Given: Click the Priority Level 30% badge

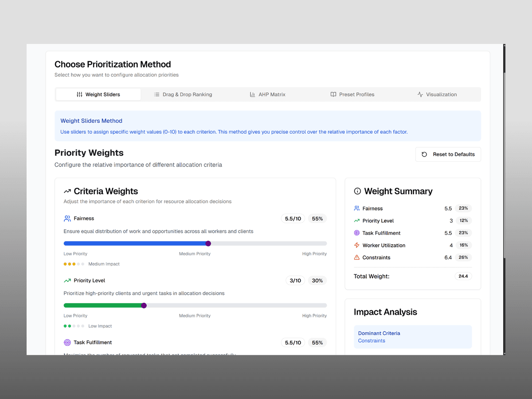Looking at the screenshot, I should [317, 281].
